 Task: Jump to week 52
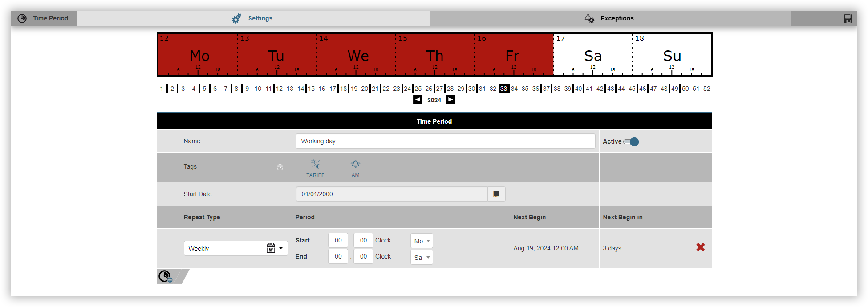706,89
